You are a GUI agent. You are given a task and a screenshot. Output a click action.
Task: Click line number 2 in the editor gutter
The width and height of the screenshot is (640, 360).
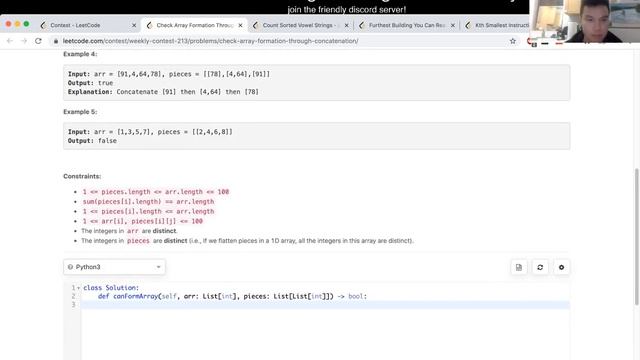pos(73,296)
